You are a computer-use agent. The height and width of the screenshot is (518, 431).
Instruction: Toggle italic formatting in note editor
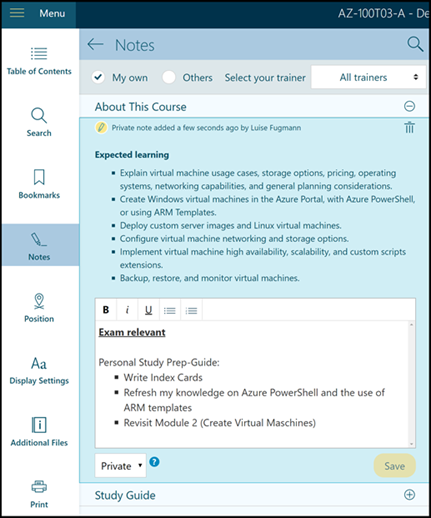pos(127,310)
